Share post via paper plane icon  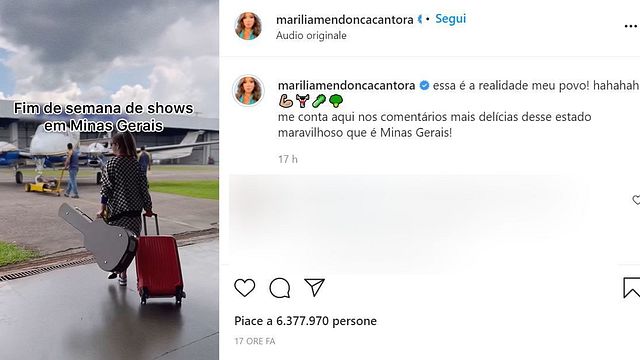(x=314, y=287)
